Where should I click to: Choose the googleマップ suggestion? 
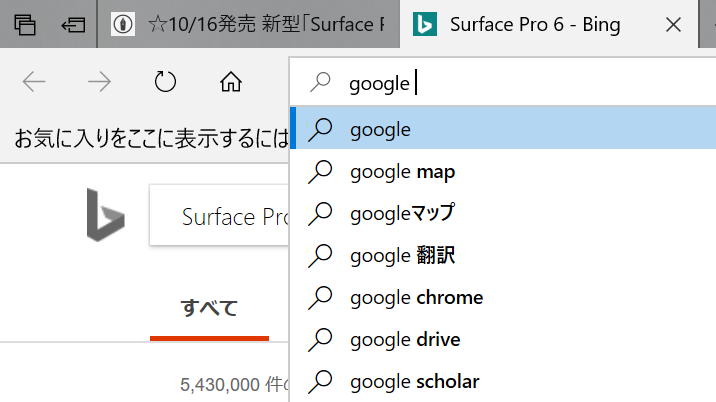[x=503, y=213]
